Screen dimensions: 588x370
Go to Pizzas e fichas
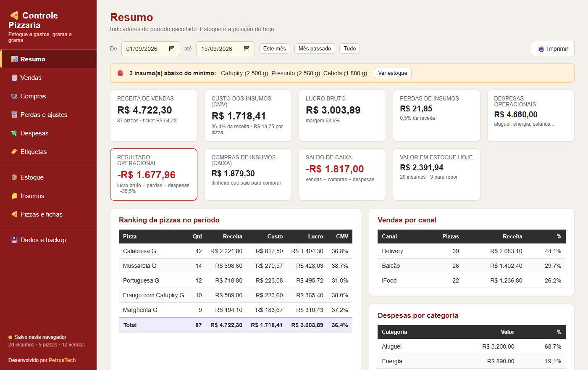(48, 214)
